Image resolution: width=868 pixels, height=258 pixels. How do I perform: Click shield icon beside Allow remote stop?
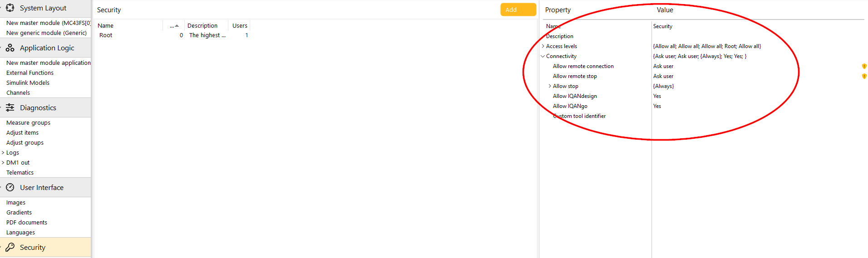pyautogui.click(x=864, y=76)
